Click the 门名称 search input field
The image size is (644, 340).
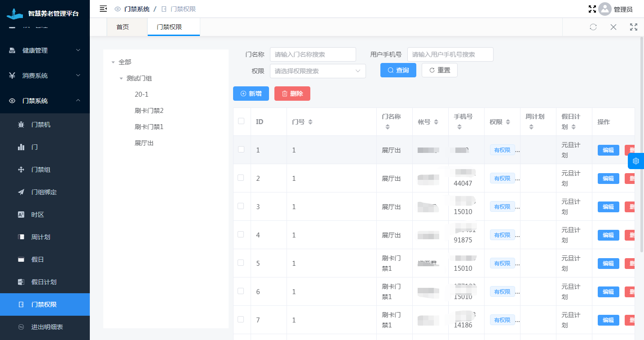(x=313, y=54)
